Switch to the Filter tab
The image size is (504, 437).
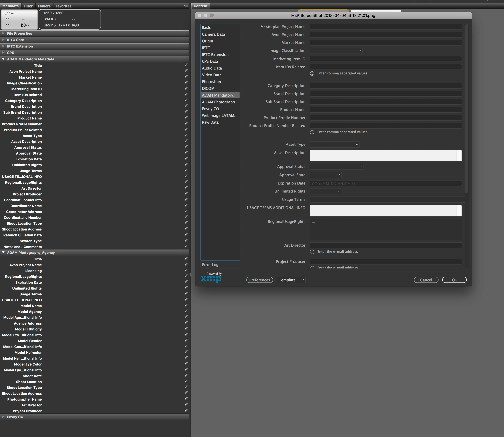click(x=28, y=6)
